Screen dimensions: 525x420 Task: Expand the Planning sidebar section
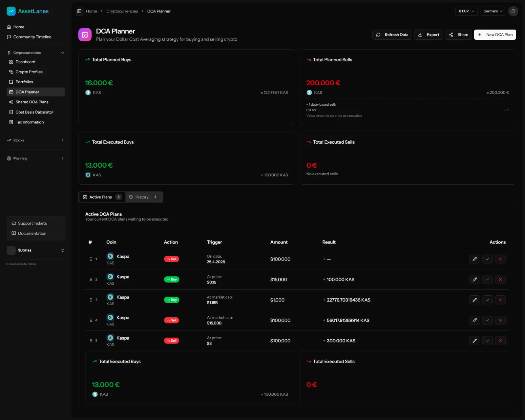tap(35, 158)
